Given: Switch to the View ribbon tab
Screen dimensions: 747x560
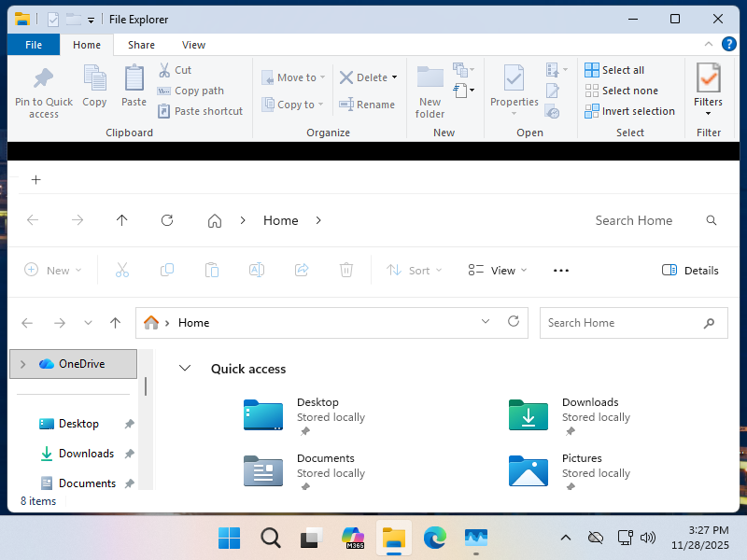Looking at the screenshot, I should pos(193,45).
